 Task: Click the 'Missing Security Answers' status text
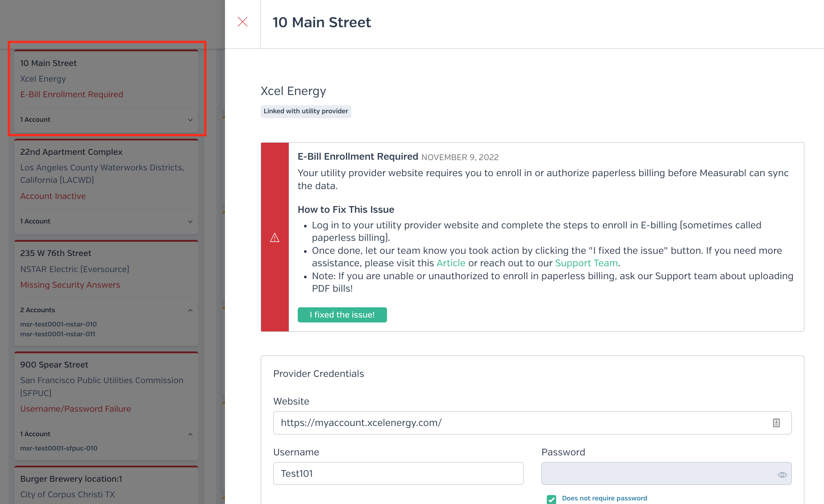pyautogui.click(x=70, y=285)
